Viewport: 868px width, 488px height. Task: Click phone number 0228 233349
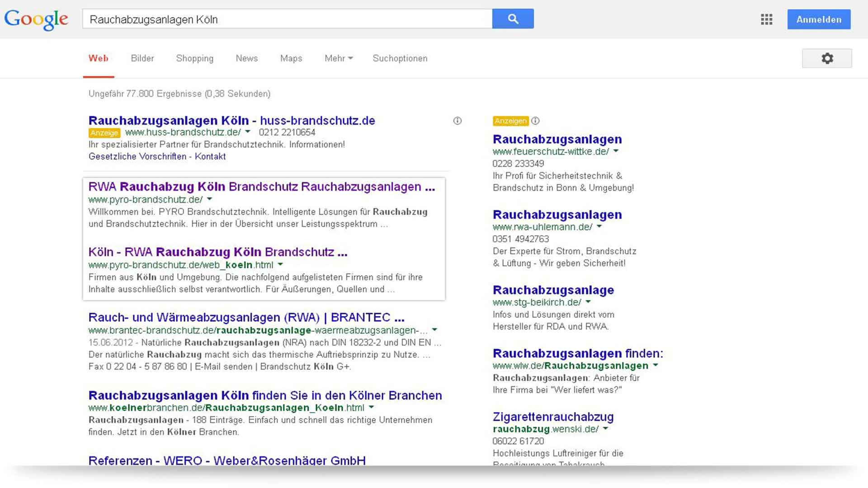[518, 164]
